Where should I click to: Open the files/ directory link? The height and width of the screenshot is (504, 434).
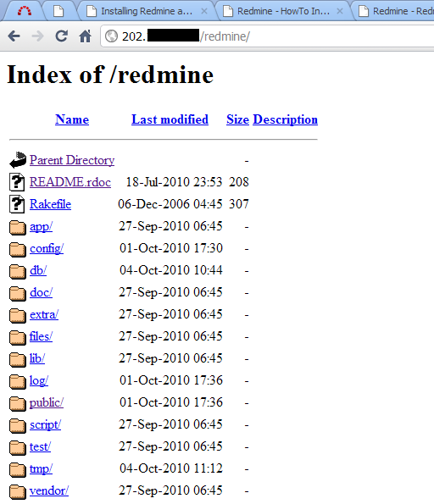(41, 336)
